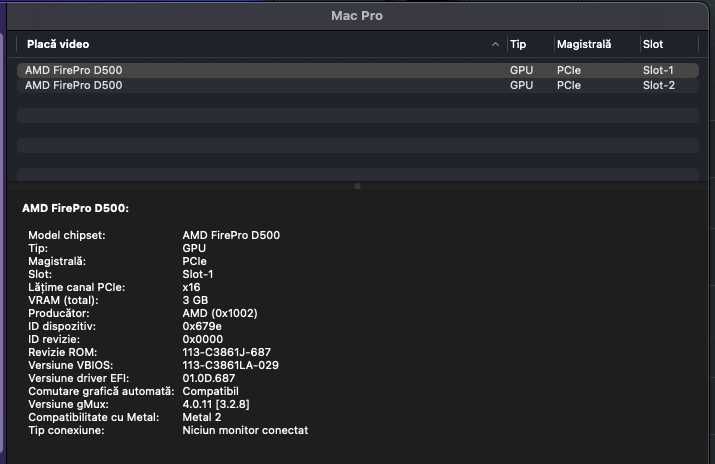
Task: Click the Lățime canal PCIe value x16
Action: [191, 287]
